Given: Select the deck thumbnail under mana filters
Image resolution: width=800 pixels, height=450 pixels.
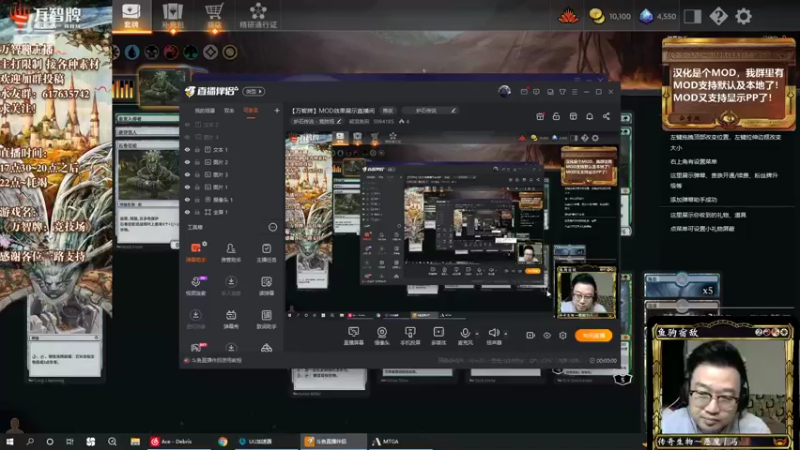Looking at the screenshot, I should click(163, 87).
